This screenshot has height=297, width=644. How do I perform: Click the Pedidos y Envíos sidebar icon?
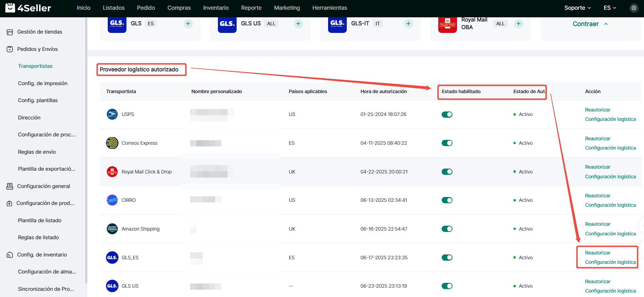click(x=10, y=49)
